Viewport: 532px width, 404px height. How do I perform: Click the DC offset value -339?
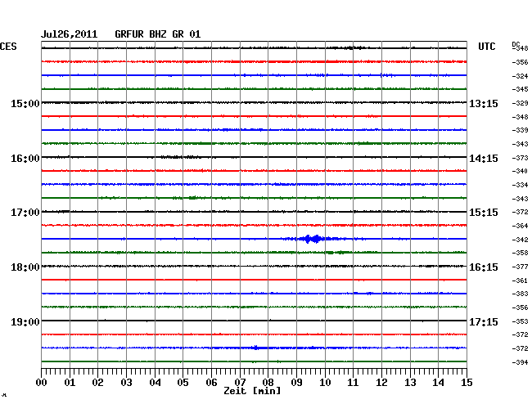(520, 130)
